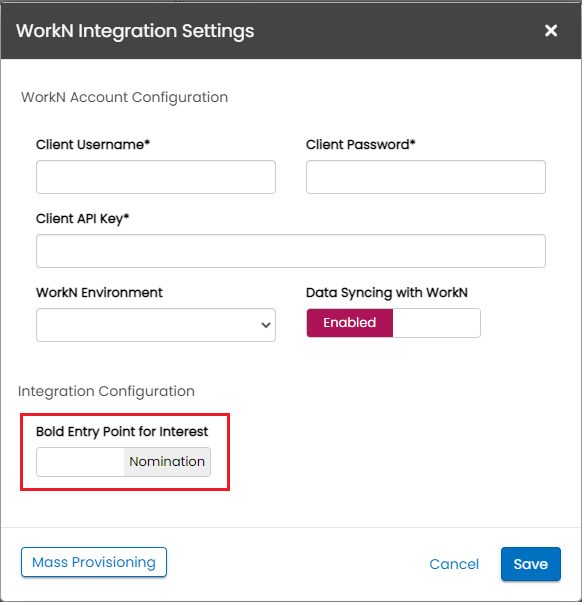This screenshot has width=584, height=605.
Task: Save the WorkN integration settings
Action: [x=530, y=564]
